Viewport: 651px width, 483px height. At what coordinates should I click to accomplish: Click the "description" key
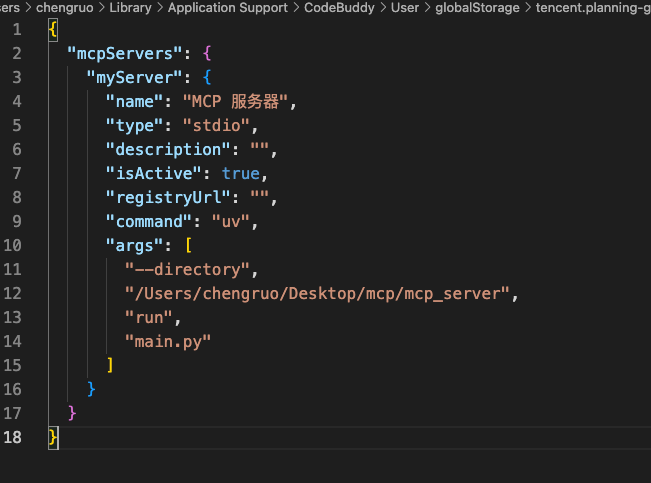(x=168, y=150)
